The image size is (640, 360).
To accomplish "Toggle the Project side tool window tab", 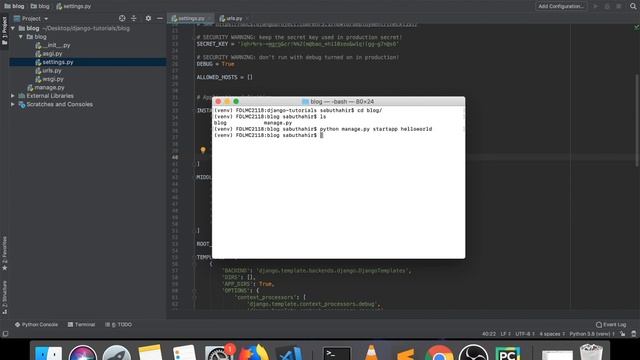I will pos(4,31).
